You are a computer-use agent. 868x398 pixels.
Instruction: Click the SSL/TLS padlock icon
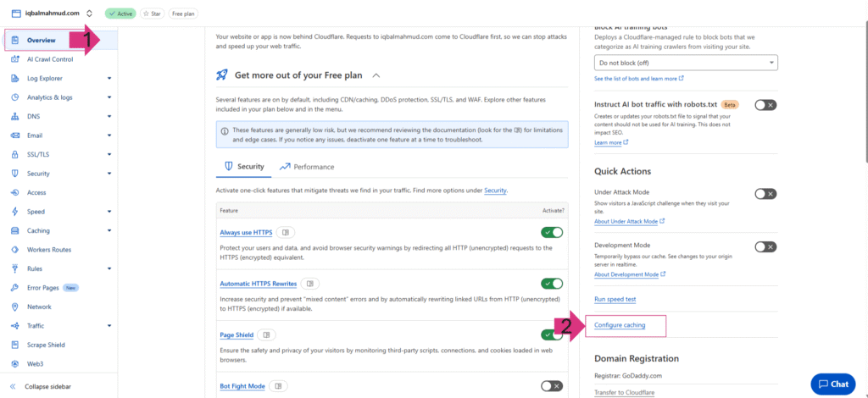point(15,155)
